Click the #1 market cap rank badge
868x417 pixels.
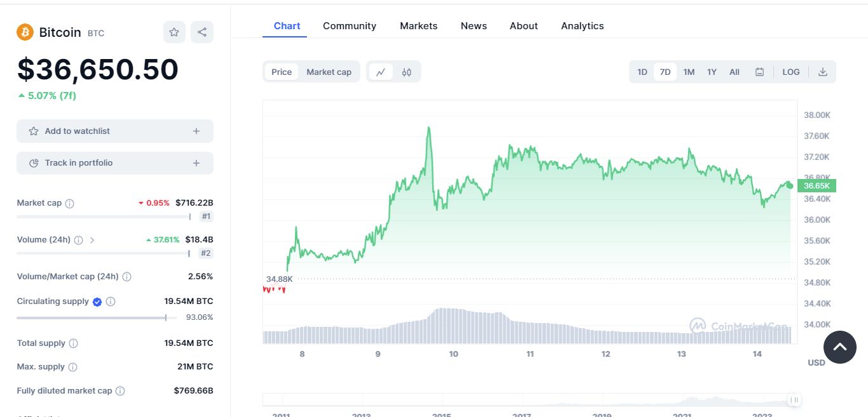coord(206,216)
